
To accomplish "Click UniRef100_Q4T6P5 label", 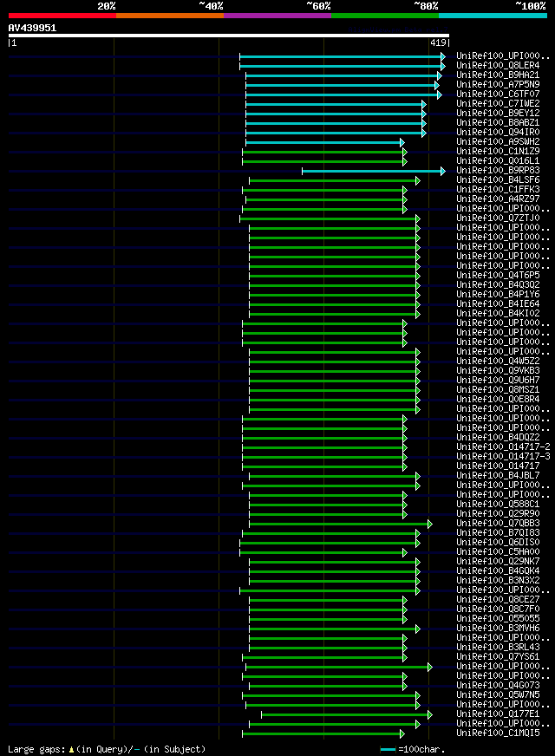I will pyautogui.click(x=498, y=276).
